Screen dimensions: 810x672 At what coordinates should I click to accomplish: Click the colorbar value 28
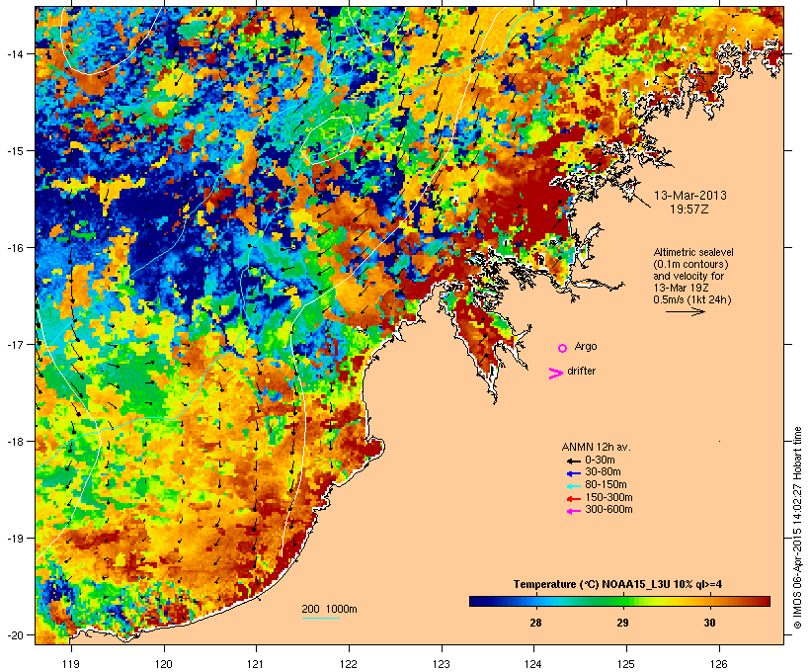tap(535, 623)
